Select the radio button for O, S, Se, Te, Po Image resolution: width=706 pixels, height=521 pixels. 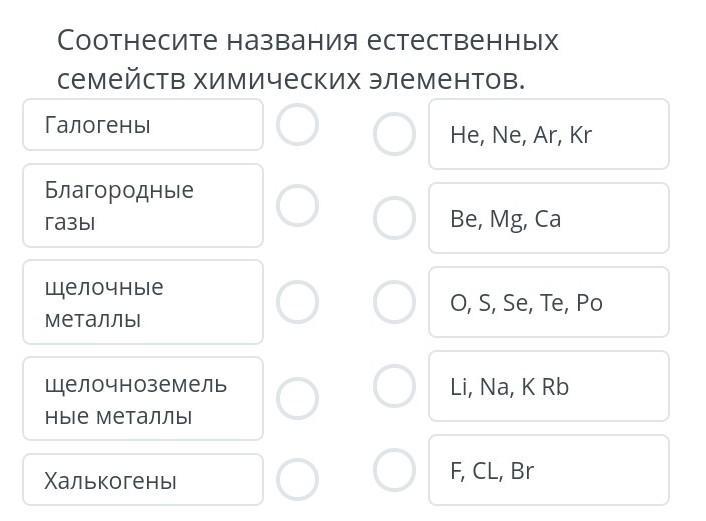point(394,302)
